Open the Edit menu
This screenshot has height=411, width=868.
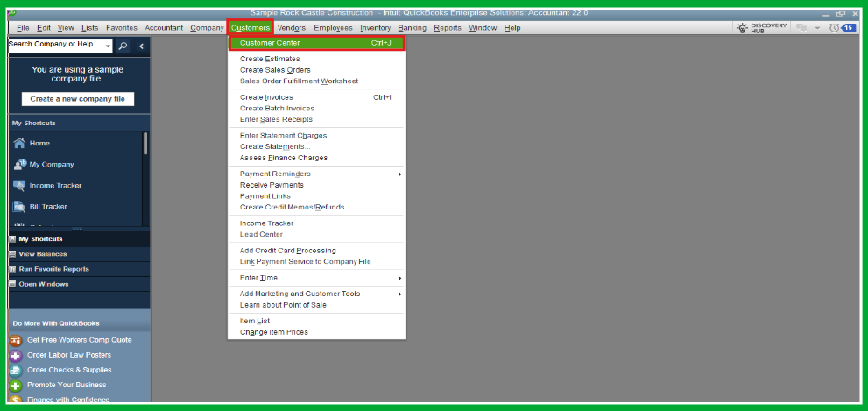pos(44,28)
